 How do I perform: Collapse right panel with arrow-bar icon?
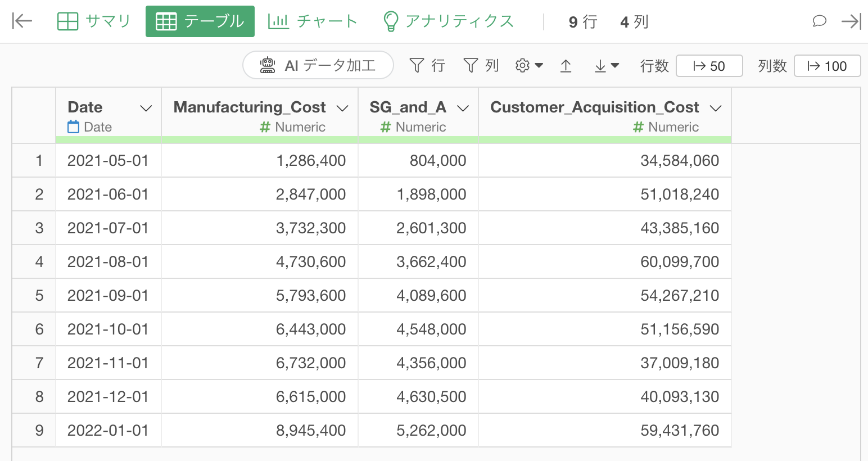point(851,21)
